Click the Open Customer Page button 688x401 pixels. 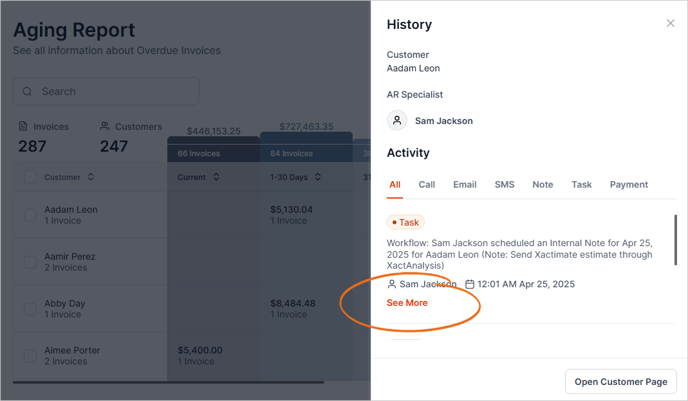(x=620, y=382)
